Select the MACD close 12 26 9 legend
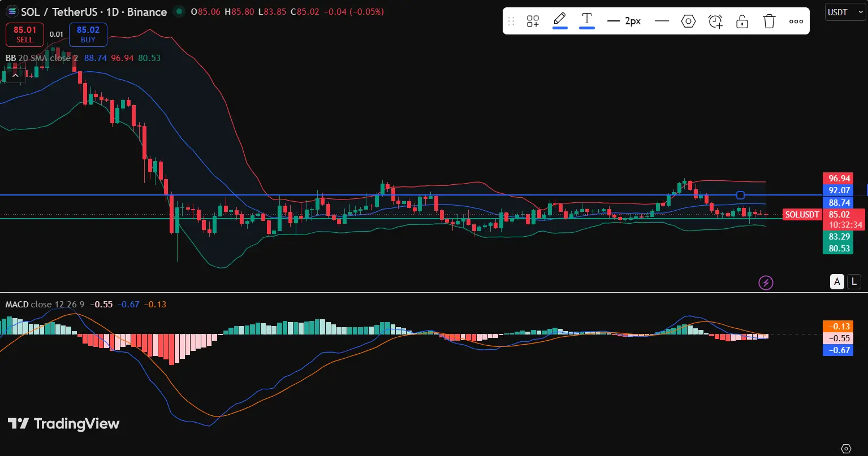The image size is (868, 456). (45, 305)
